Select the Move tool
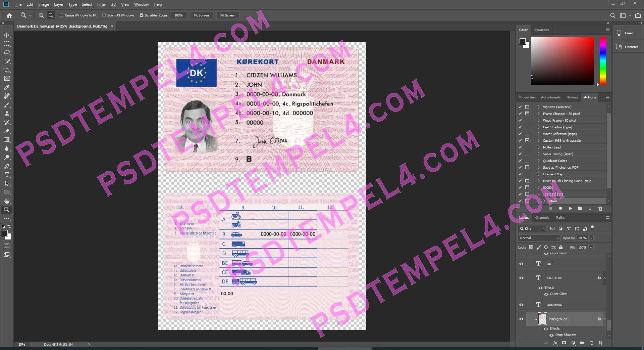This screenshot has width=644, height=350. (x=7, y=35)
